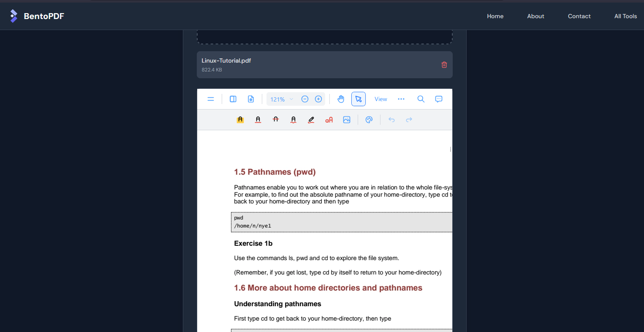Image resolution: width=644 pixels, height=332 pixels.
Task: Open the Contact link
Action: pyautogui.click(x=579, y=16)
